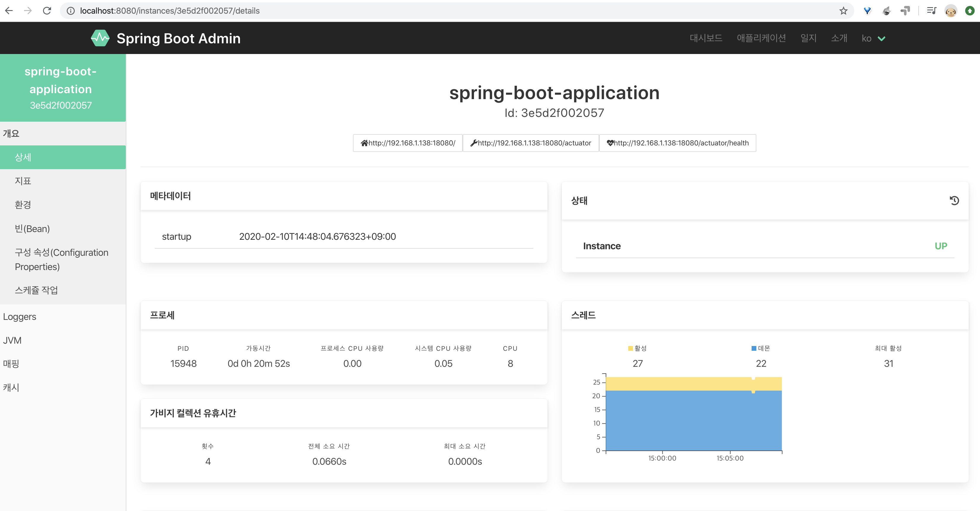Click the browser back arrow
The height and width of the screenshot is (511, 980).
pyautogui.click(x=9, y=11)
